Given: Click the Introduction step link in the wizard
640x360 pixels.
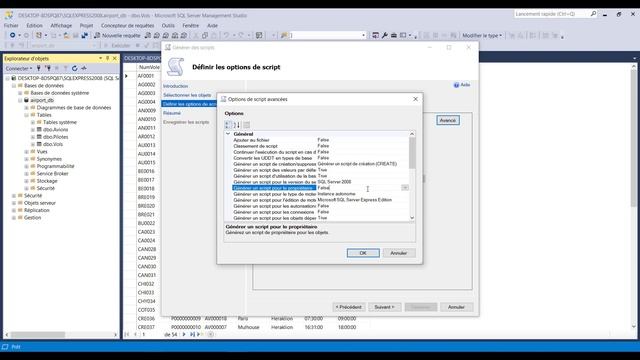Looking at the screenshot, I should click(x=176, y=86).
